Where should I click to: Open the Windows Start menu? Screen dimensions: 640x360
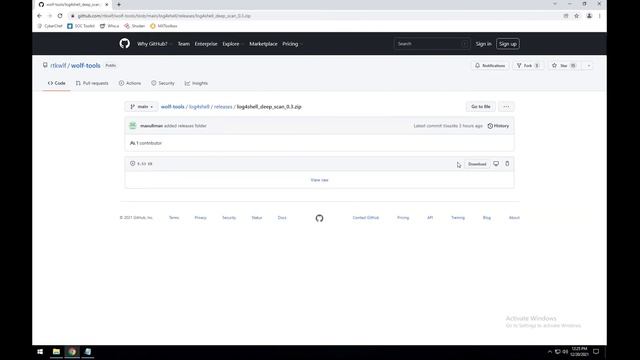coord(40,351)
